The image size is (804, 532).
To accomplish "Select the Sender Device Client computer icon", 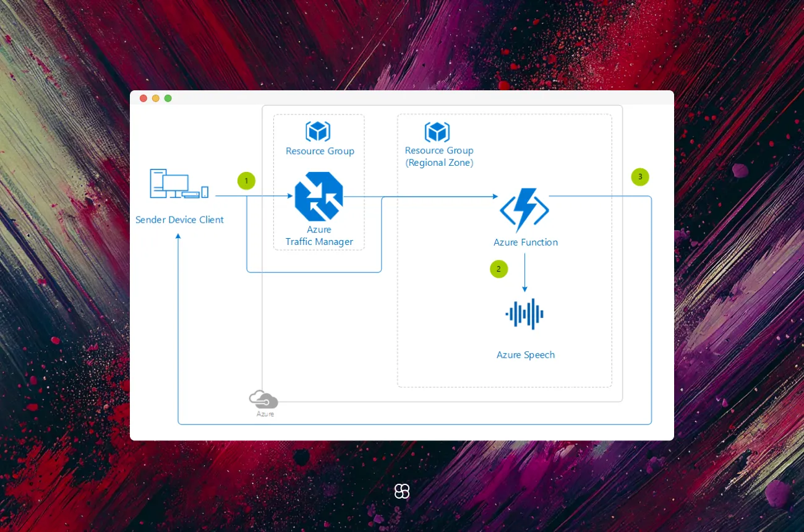I will pos(179,184).
